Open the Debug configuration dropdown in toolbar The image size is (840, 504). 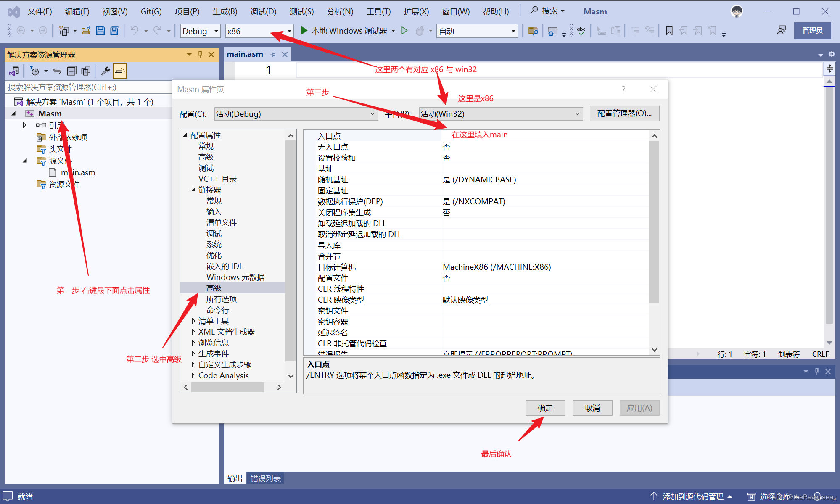click(216, 31)
